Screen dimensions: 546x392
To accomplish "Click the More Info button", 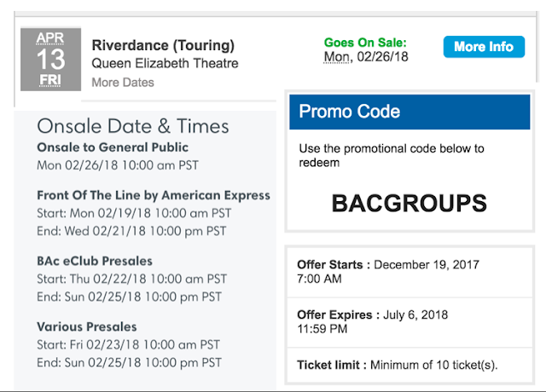I will click(x=483, y=47).
